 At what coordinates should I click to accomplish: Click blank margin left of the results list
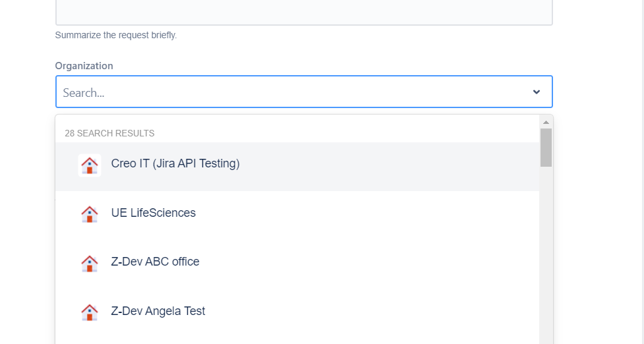pyautogui.click(x=26, y=231)
